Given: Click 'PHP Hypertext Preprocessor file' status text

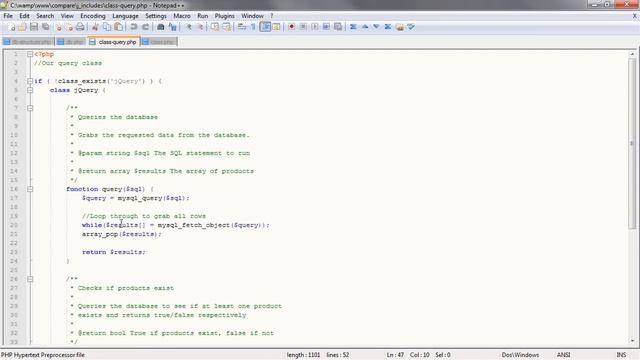Looking at the screenshot, I should [42, 355].
